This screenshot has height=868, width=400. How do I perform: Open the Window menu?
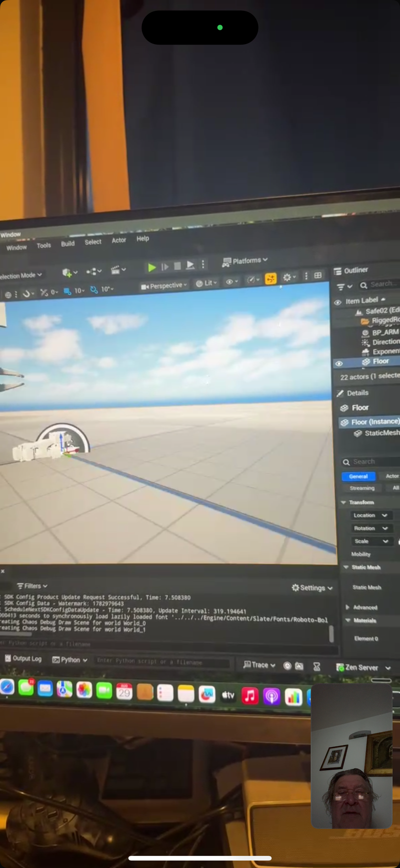click(16, 247)
